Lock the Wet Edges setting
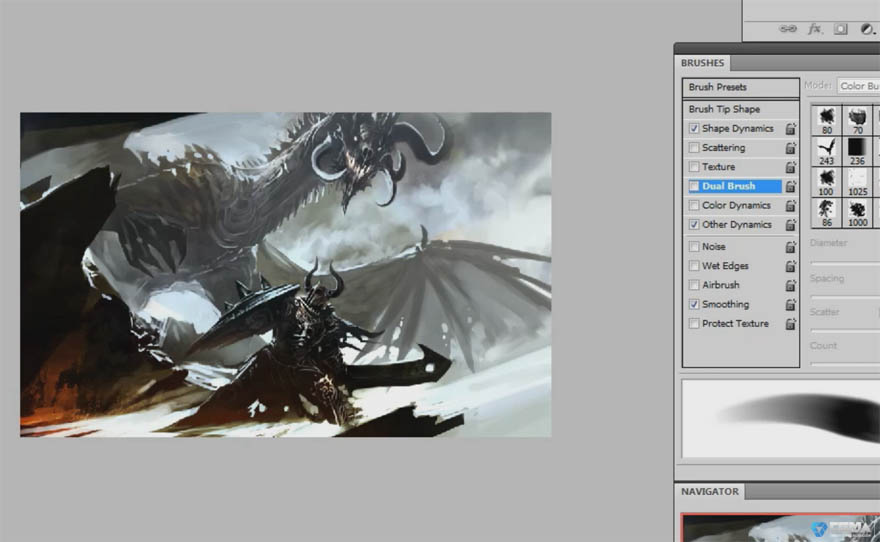880x542 pixels. coord(791,266)
